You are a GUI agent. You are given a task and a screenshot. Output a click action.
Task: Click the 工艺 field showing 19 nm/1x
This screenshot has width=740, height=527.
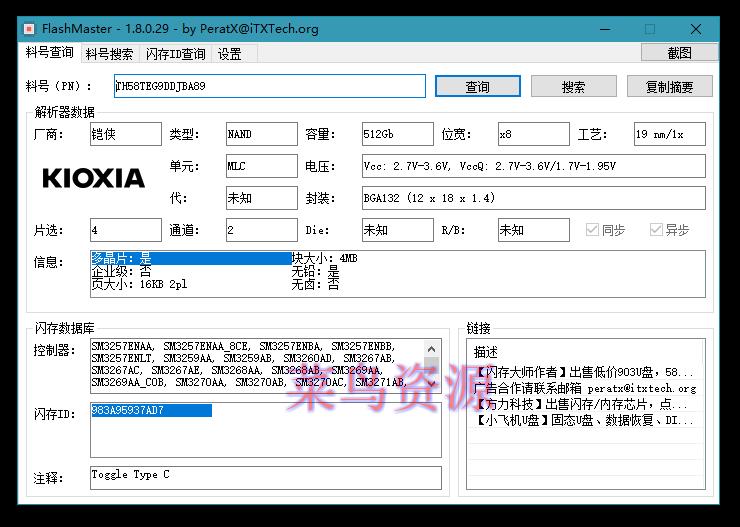[670, 134]
